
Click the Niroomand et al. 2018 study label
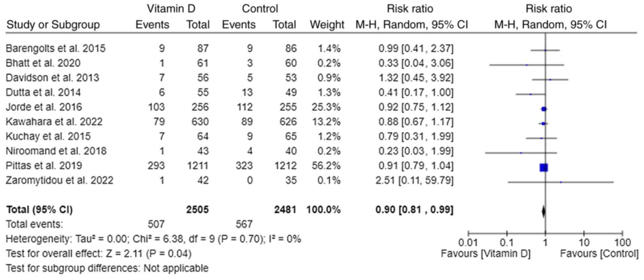(56, 151)
